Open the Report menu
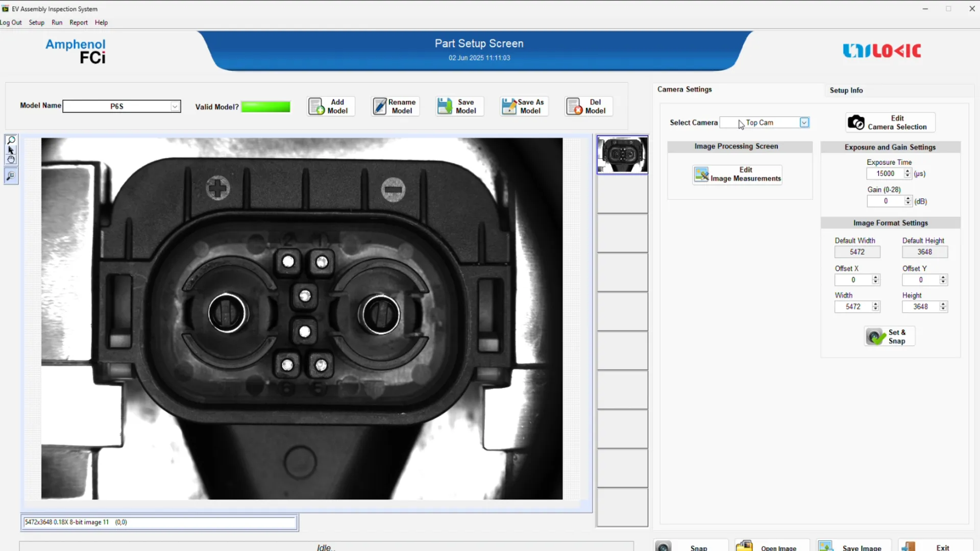The height and width of the screenshot is (551, 980). click(79, 22)
